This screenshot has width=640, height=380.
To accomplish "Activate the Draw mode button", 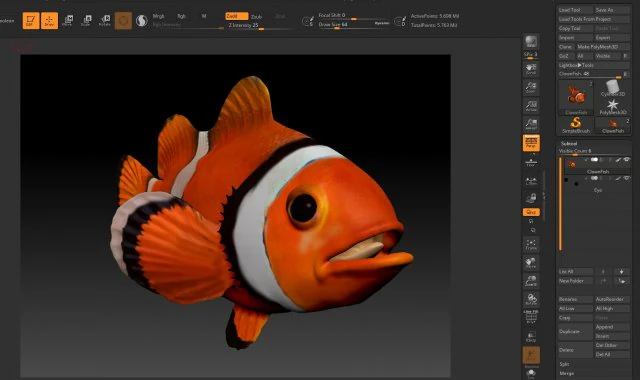I will click(49, 20).
